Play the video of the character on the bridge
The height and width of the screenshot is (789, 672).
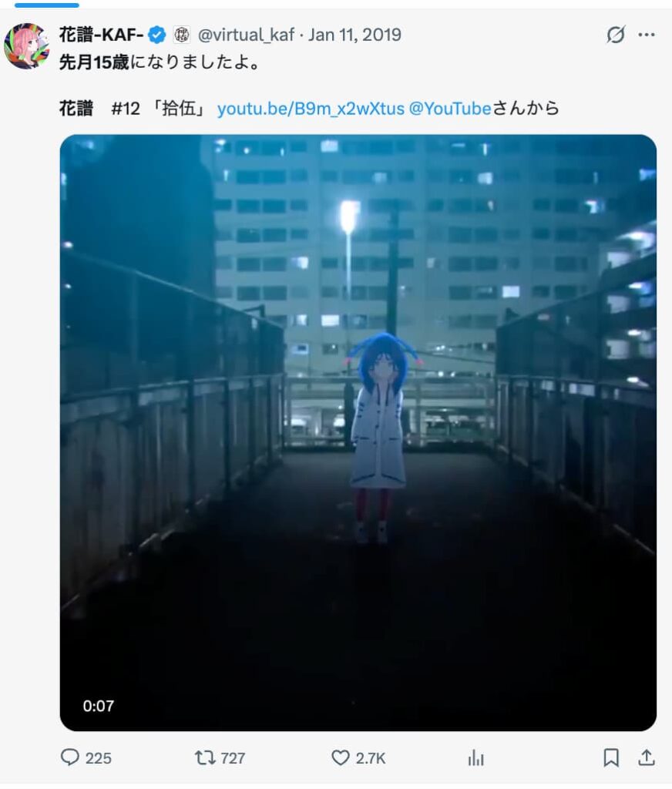(x=358, y=433)
